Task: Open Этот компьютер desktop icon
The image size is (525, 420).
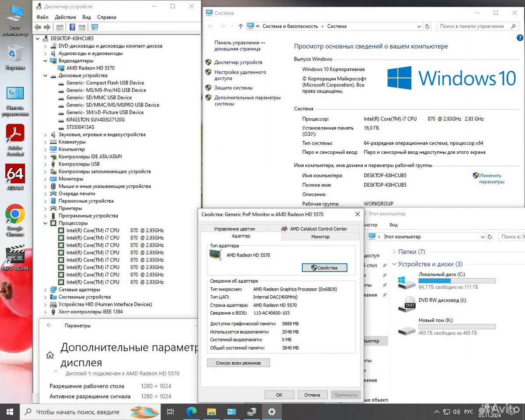Action: coord(15,20)
